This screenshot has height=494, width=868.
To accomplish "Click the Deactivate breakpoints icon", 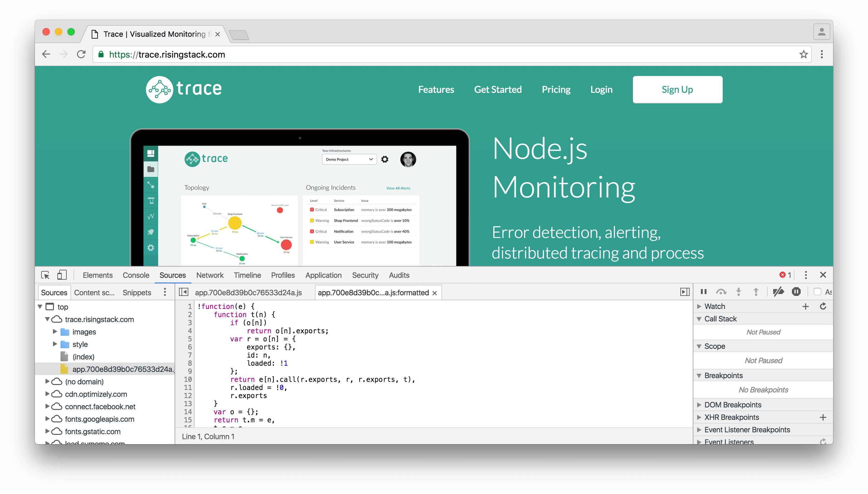I will point(778,292).
